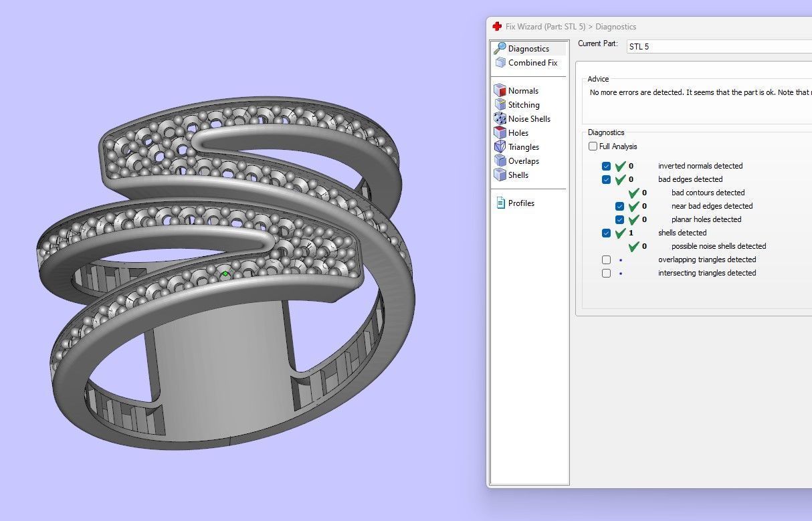Click the Holes cube icon
The width and height of the screenshot is (812, 521).
pyautogui.click(x=500, y=132)
